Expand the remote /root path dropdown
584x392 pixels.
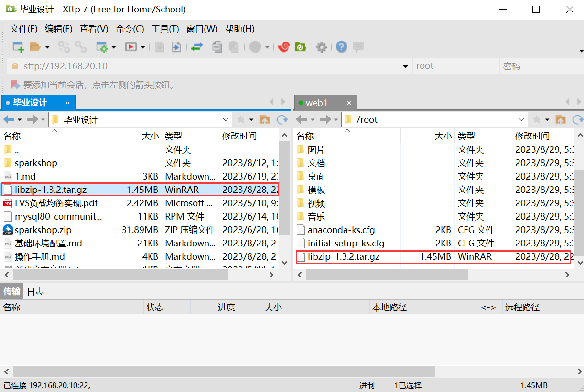[x=521, y=119]
